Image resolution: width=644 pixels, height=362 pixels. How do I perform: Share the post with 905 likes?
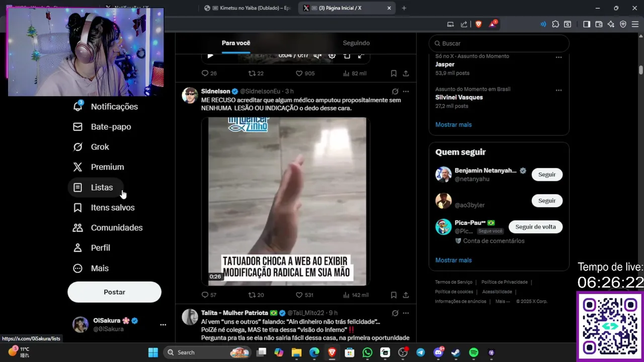406,73
